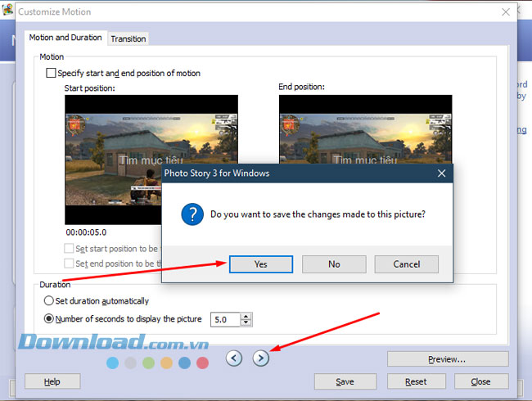
Task: Click the Photo Story app icon in title bar
Action: point(8,10)
